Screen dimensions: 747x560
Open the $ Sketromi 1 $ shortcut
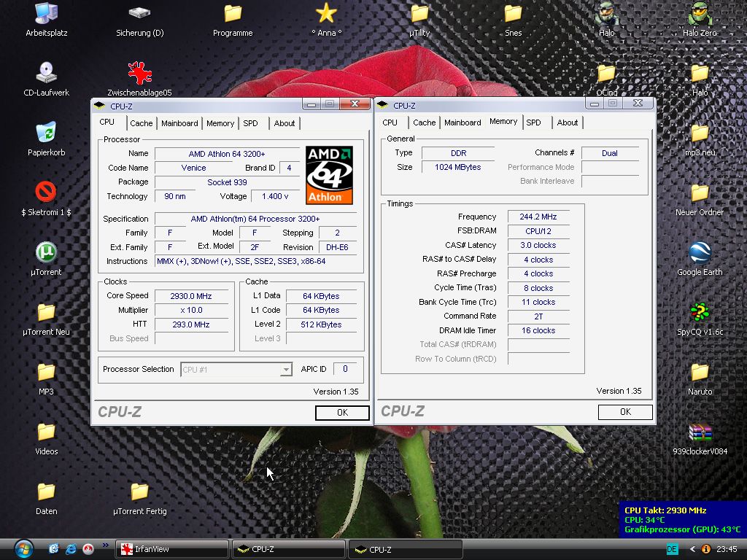point(46,198)
